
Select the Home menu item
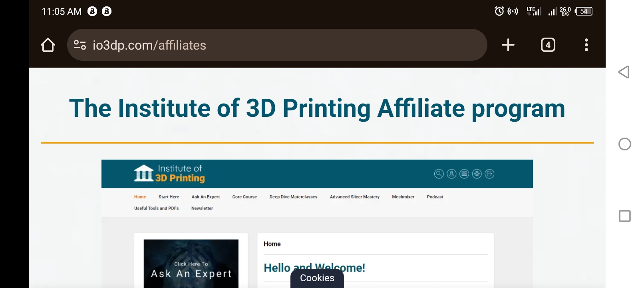140,197
